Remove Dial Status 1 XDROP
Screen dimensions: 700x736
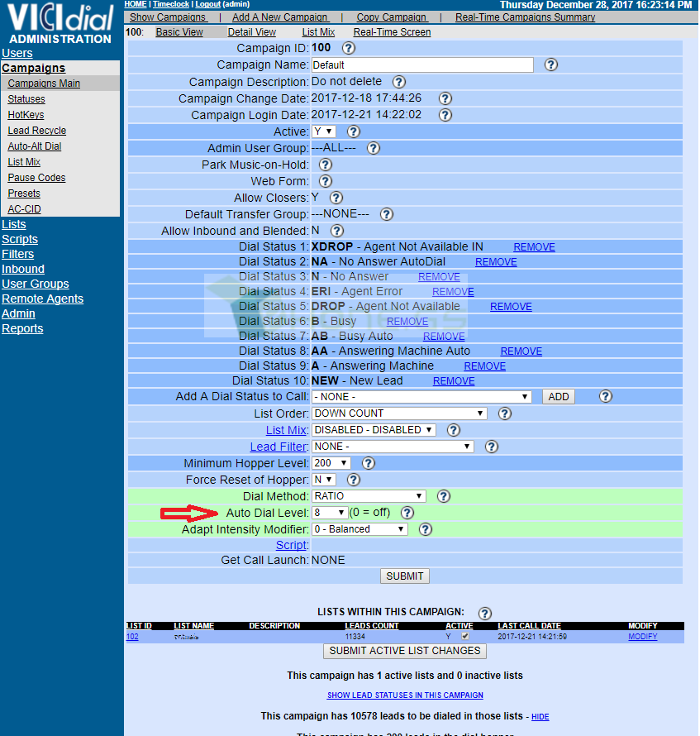pyautogui.click(x=534, y=247)
